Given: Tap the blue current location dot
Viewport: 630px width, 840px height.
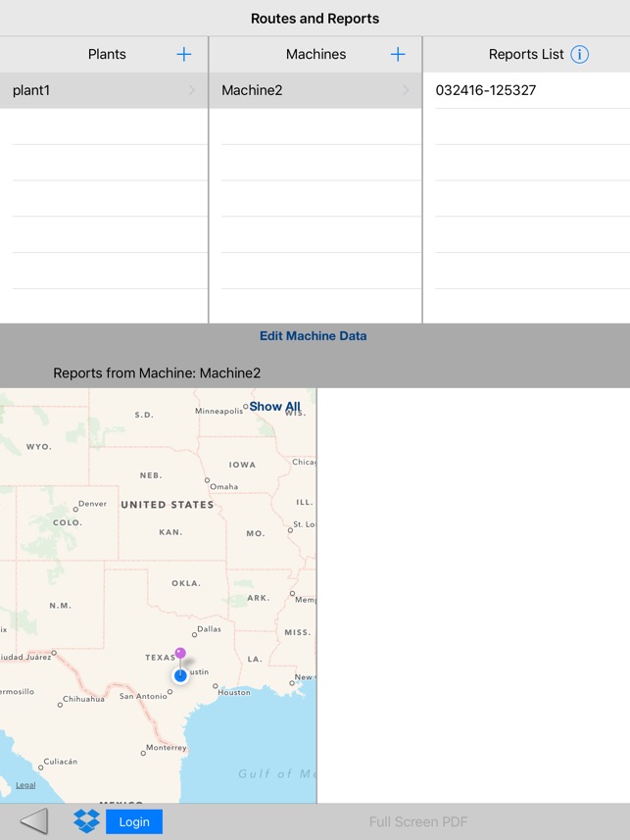Looking at the screenshot, I should coord(180,675).
